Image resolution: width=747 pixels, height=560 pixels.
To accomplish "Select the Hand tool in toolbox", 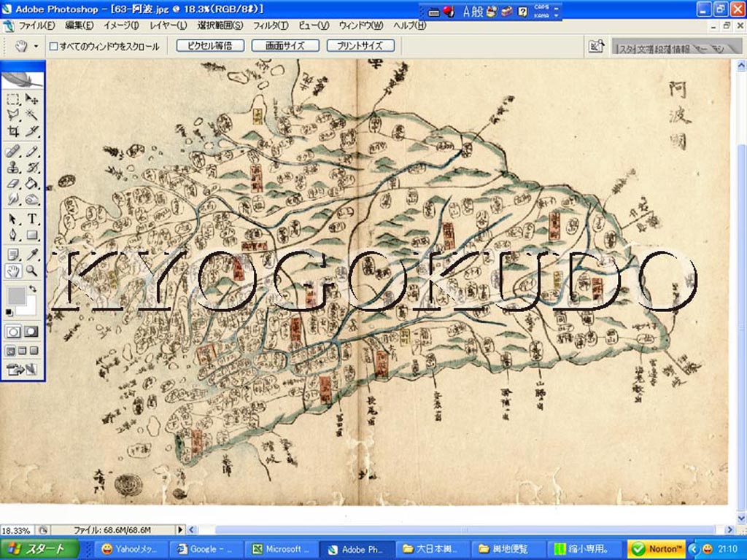I will tap(13, 271).
